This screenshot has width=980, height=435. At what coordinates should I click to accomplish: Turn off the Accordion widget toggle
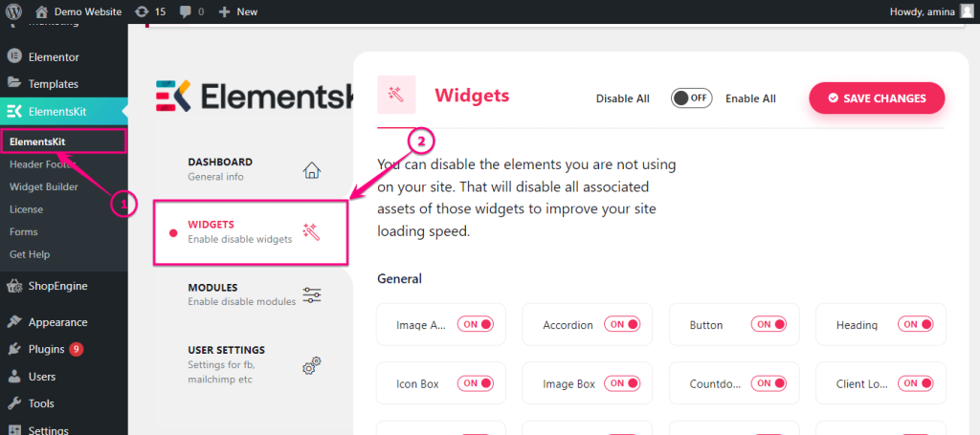[x=622, y=324]
